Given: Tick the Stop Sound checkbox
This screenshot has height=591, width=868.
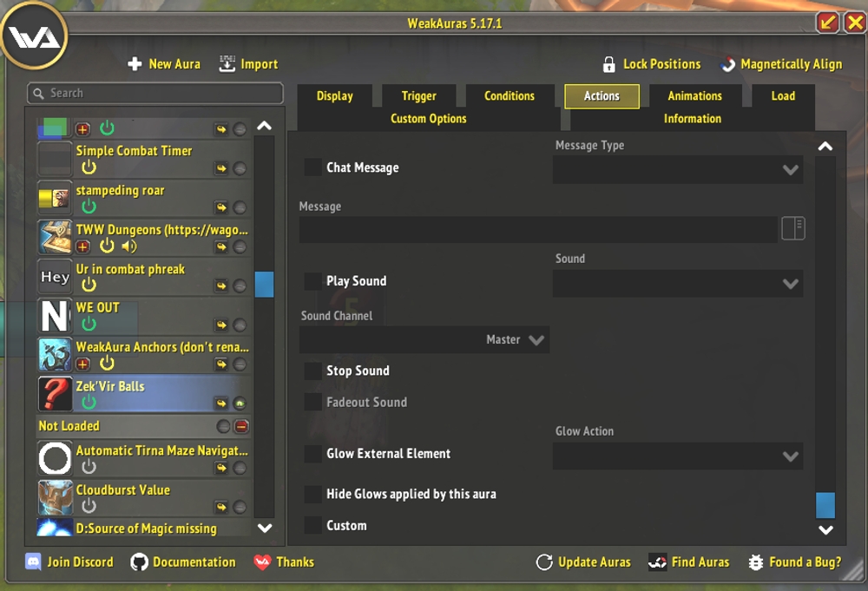Looking at the screenshot, I should click(312, 371).
